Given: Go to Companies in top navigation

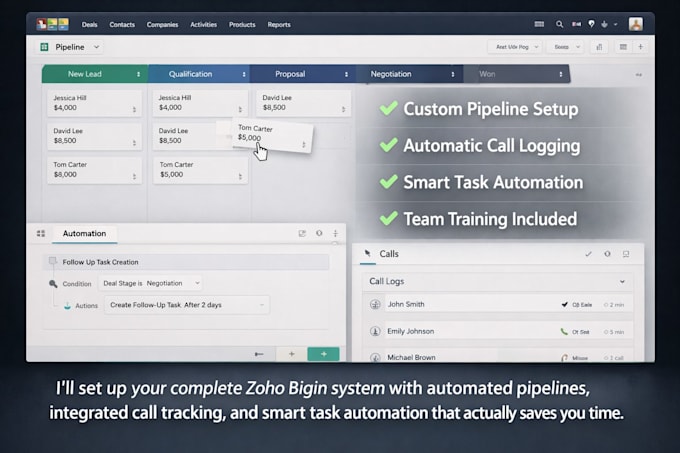Looking at the screenshot, I should pos(162,25).
